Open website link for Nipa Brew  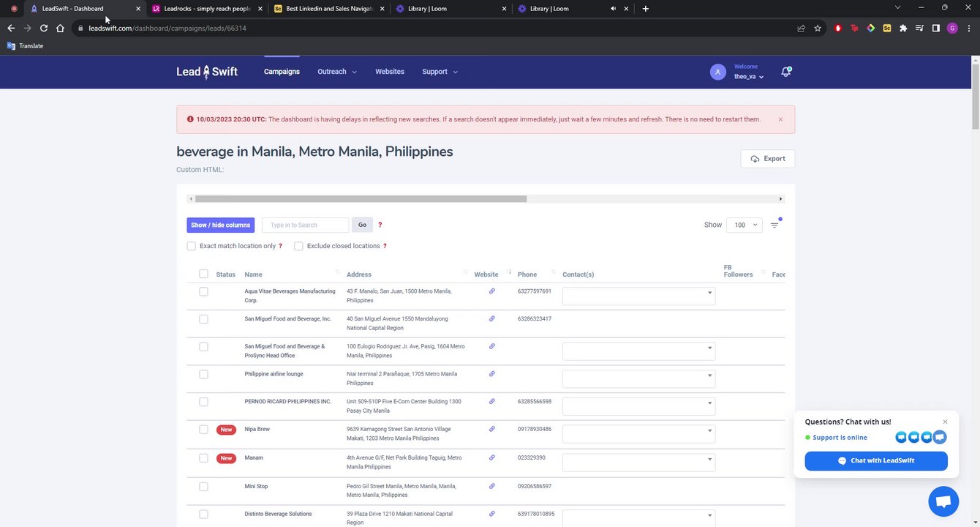(492, 429)
